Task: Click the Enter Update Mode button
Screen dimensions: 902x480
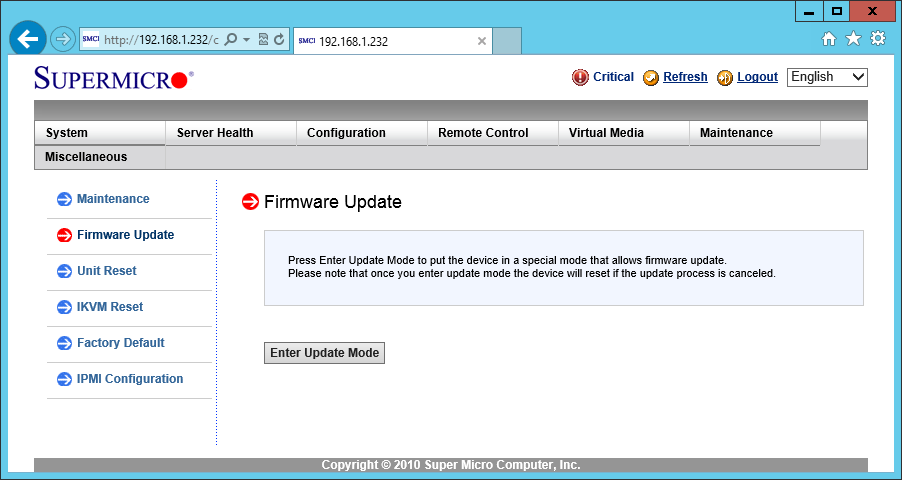Action: click(324, 353)
